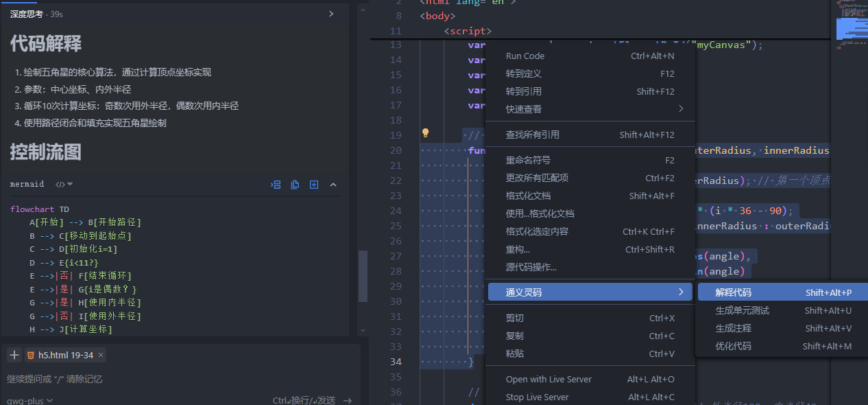Select 更改所有匹配项 menu item
The image size is (868, 405).
click(590, 178)
